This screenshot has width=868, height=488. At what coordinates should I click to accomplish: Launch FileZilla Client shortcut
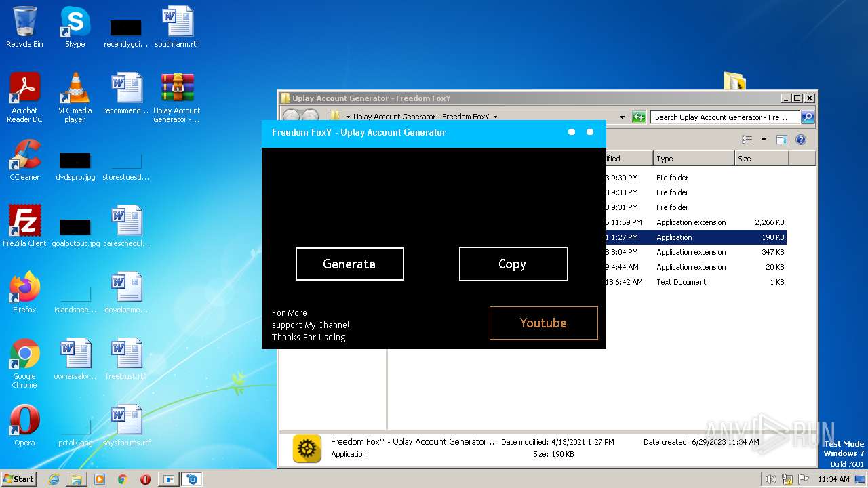point(24,226)
